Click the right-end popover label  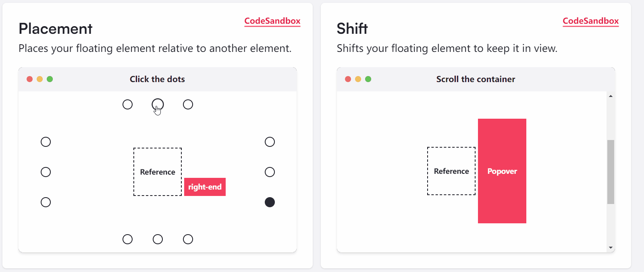click(205, 187)
